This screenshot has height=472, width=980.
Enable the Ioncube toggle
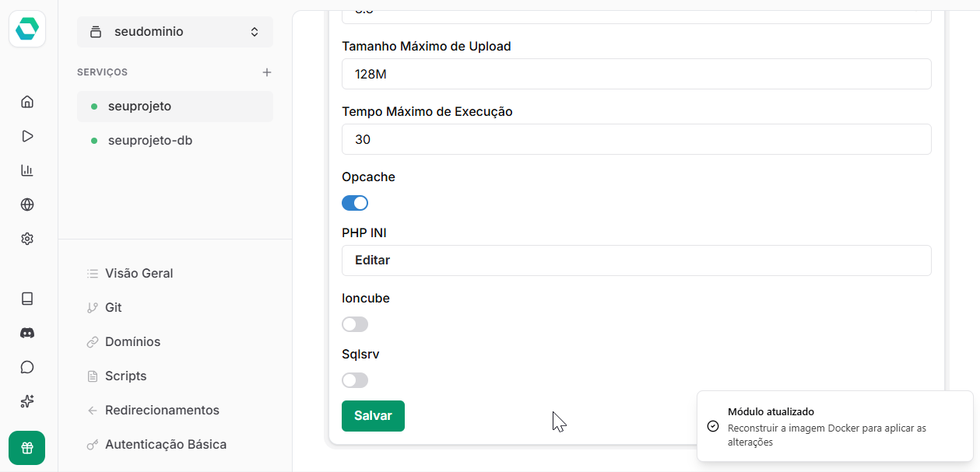click(355, 323)
